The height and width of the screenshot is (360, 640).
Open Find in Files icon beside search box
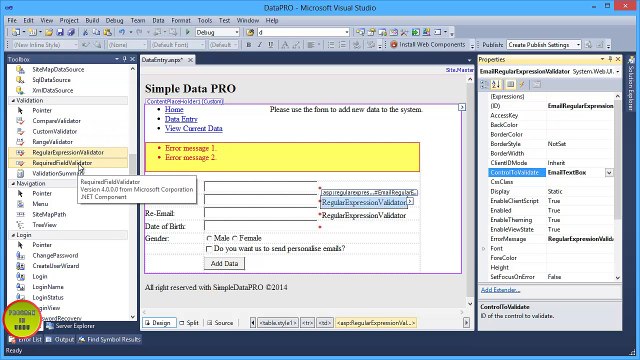tap(250, 32)
